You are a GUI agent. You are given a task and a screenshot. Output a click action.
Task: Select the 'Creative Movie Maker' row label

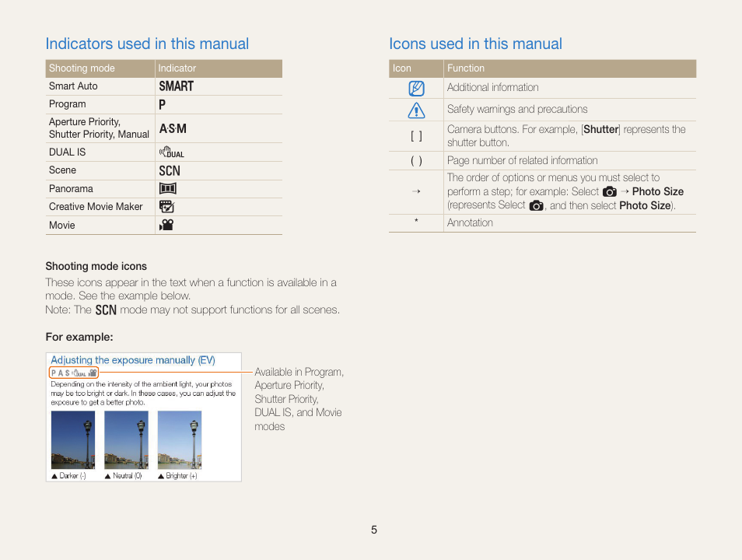pos(96,207)
